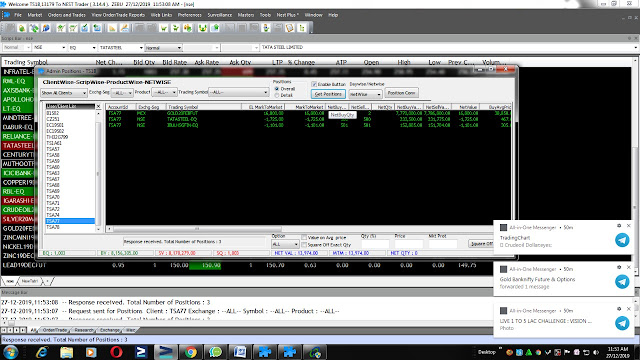Open settings gear on the Gold Banknifty notification
The image size is (640, 360).
pyautogui.click(x=619, y=267)
